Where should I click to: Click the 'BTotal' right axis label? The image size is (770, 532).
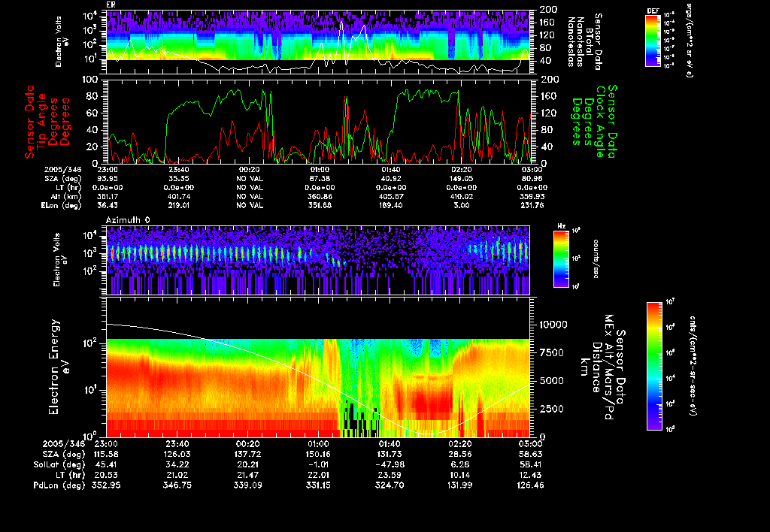pos(590,41)
